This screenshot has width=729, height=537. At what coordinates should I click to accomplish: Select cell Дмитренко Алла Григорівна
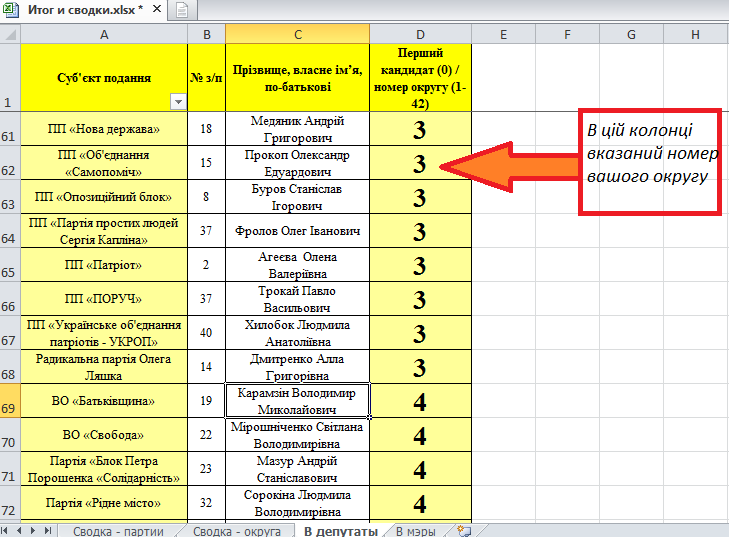(298, 366)
